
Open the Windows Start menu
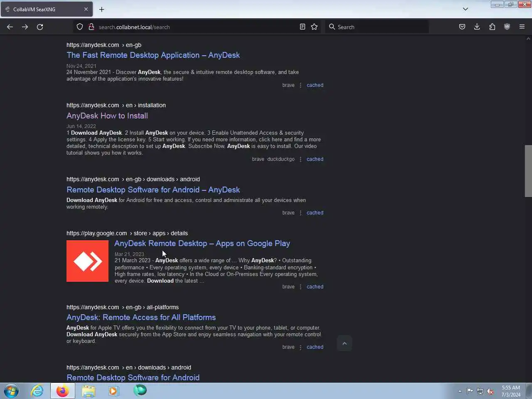tap(11, 391)
